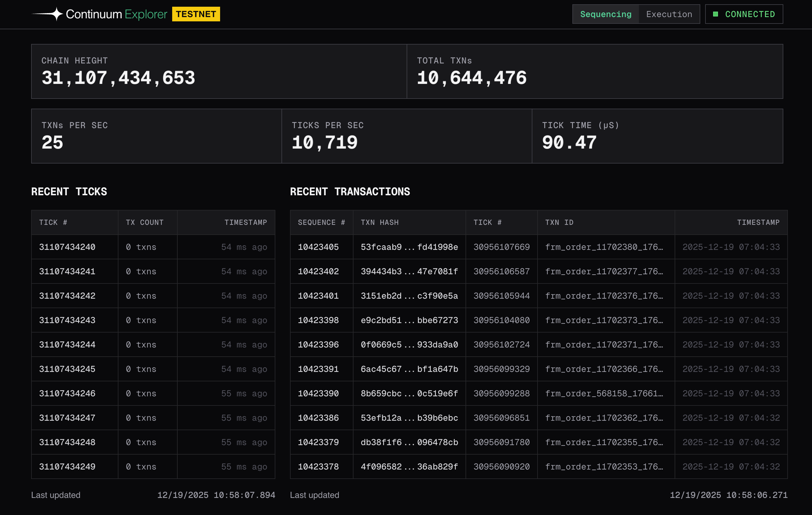Image resolution: width=812 pixels, height=515 pixels.
Task: Click transaction ID frm_order_568158_17661…
Action: (604, 393)
